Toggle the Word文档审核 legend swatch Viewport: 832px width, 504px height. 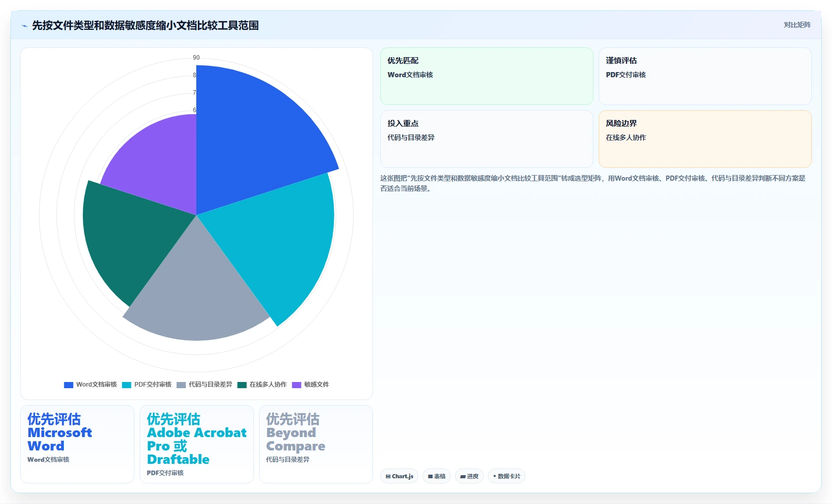69,385
